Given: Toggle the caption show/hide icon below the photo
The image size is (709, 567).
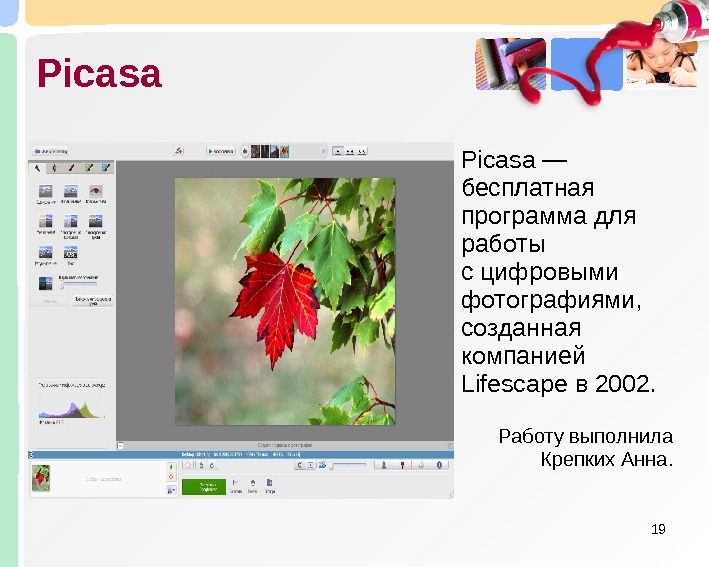Looking at the screenshot, I should click(120, 446).
